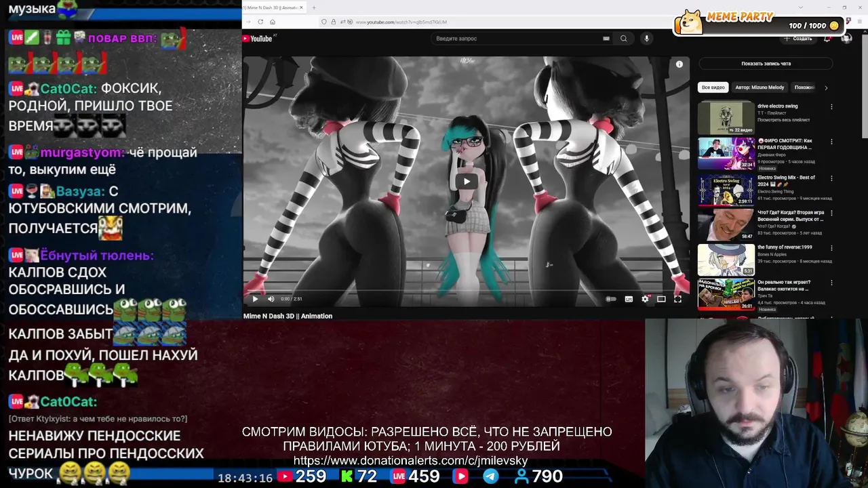
Task: Select the Все видео chip
Action: click(713, 87)
